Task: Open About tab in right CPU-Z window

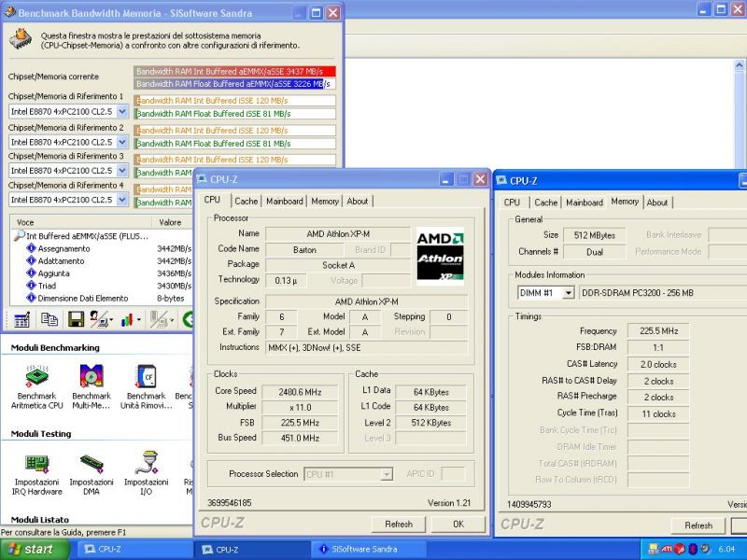Action: 657,203
